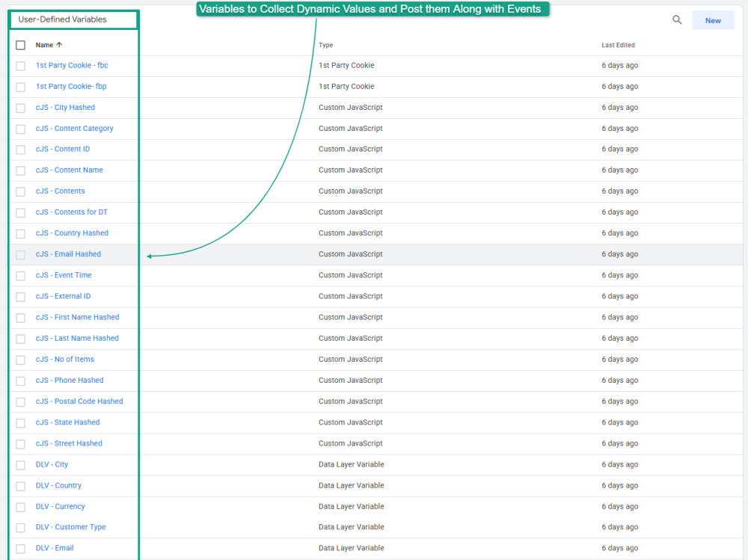The height and width of the screenshot is (560, 748).
Task: Open the DLV - Currency variable
Action: [x=60, y=505]
